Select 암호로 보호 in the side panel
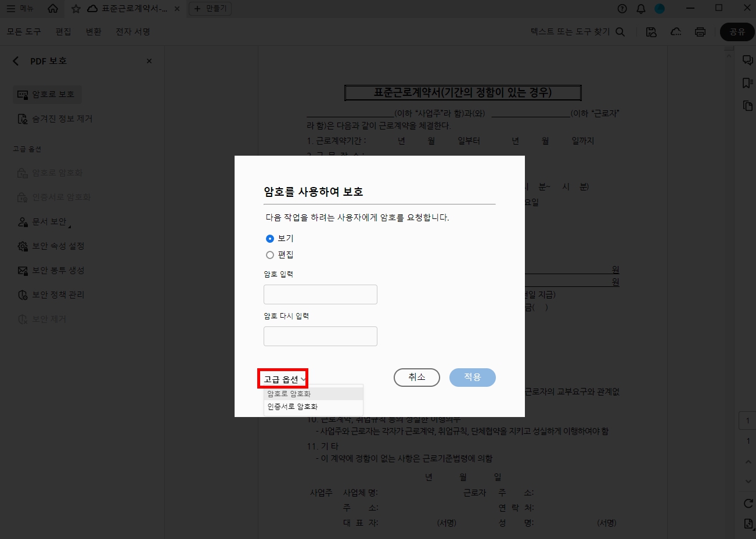This screenshot has height=539, width=756. click(x=48, y=94)
